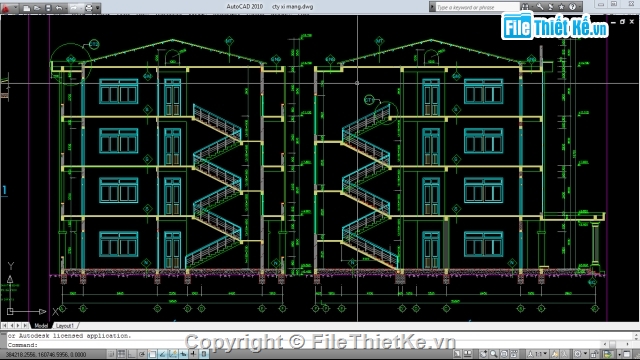Screen dimensions: 640x360
Task: Click the New drawing icon
Action: [x=27, y=8]
